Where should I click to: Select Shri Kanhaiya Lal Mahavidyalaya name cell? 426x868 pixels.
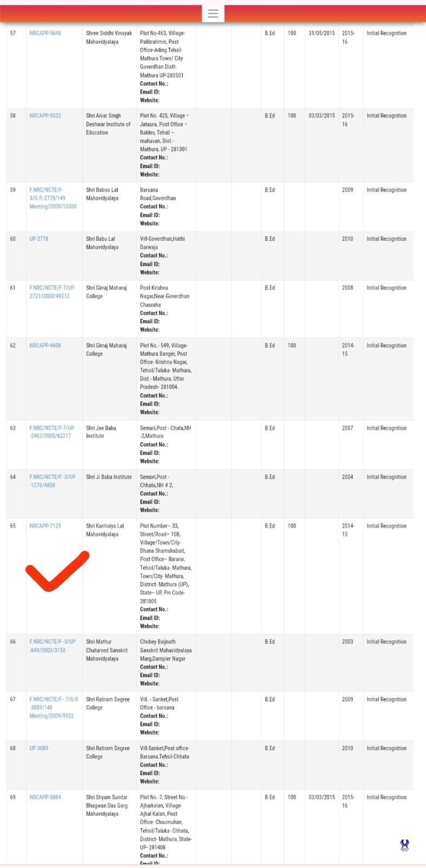(105, 530)
